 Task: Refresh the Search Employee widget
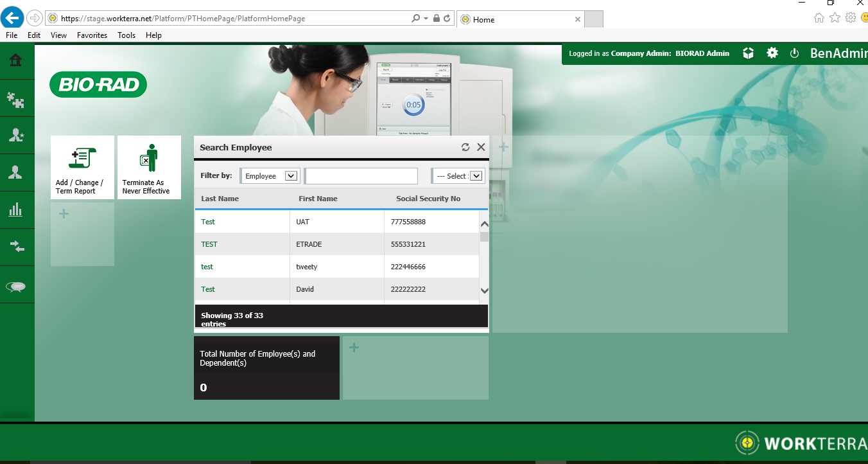point(465,147)
